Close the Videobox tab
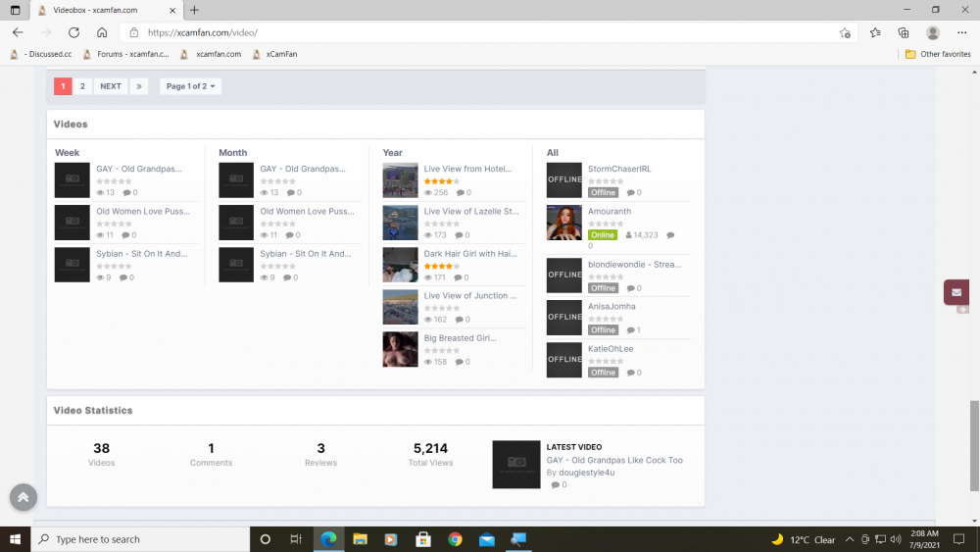This screenshot has height=552, width=980. (x=172, y=10)
